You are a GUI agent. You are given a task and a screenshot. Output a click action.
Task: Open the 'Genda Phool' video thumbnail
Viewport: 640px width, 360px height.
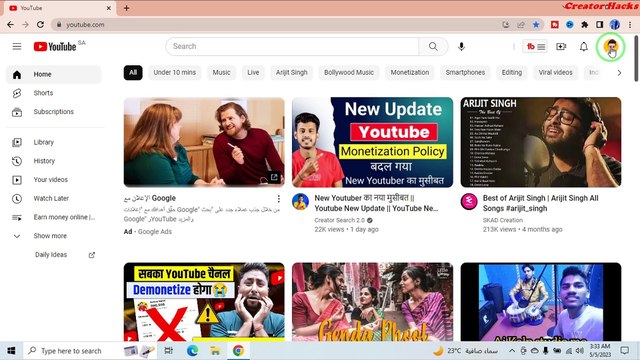372,302
